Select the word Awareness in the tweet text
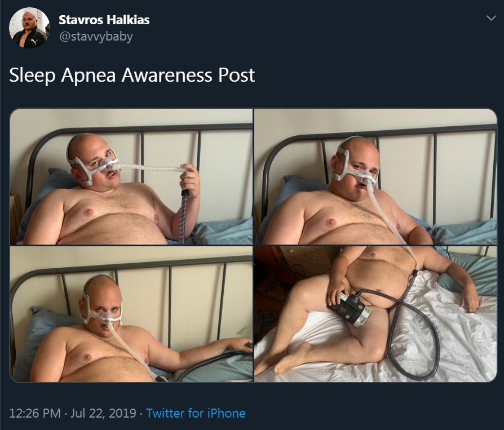The width and height of the screenshot is (504, 430). tap(167, 75)
